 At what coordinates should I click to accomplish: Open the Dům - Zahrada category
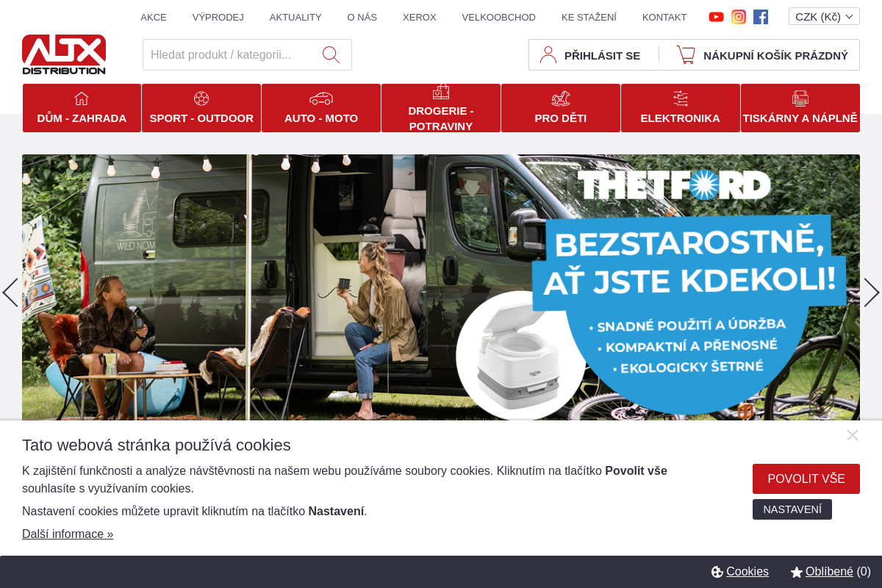coord(82,108)
